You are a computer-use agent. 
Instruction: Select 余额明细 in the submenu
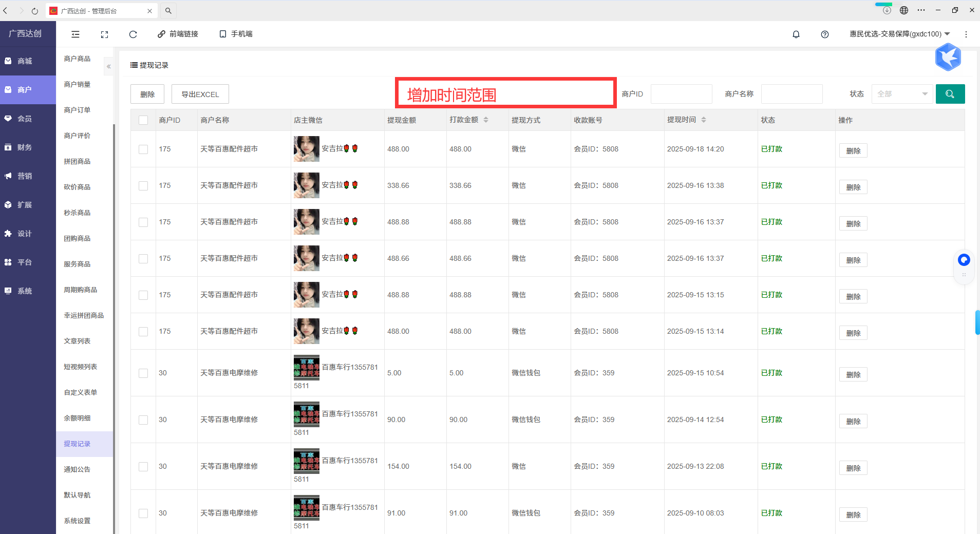pyautogui.click(x=77, y=418)
